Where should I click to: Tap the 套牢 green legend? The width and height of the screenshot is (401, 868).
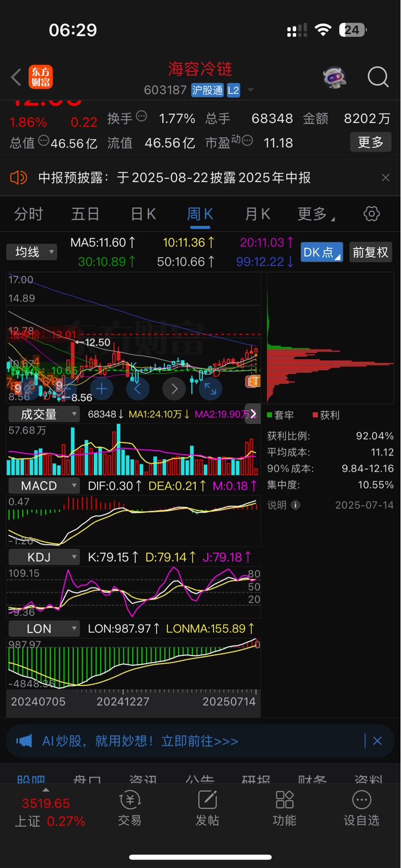point(281,415)
